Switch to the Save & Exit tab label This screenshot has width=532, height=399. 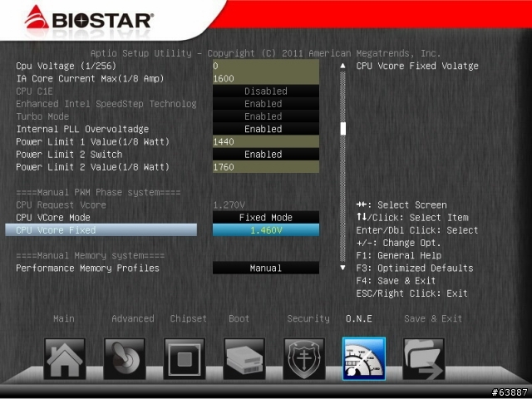[433, 318]
